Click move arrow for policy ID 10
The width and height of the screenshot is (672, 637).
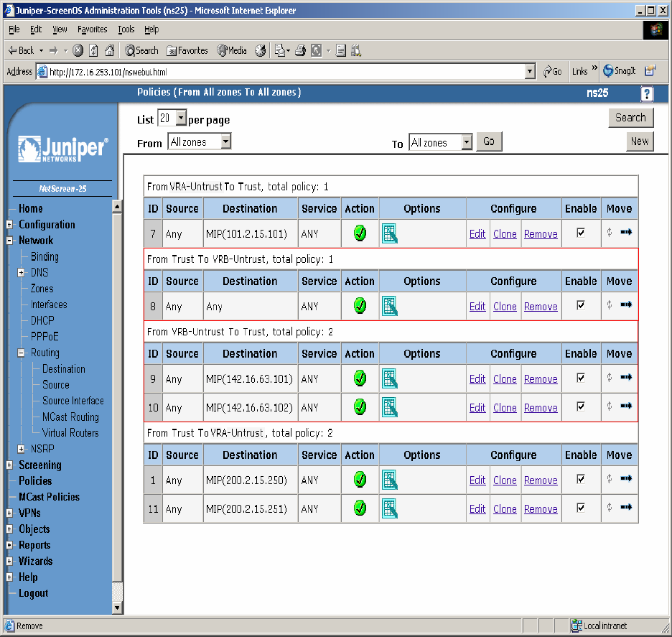tap(626, 406)
